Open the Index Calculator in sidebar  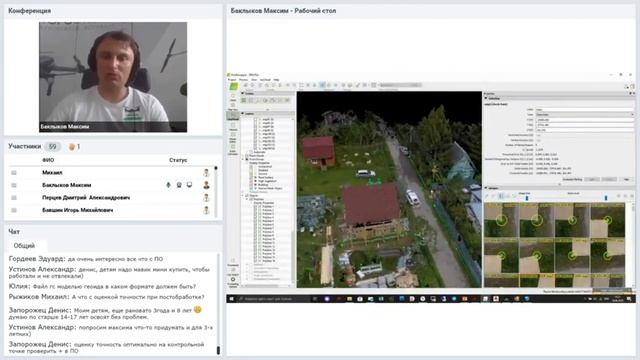pos(233,149)
